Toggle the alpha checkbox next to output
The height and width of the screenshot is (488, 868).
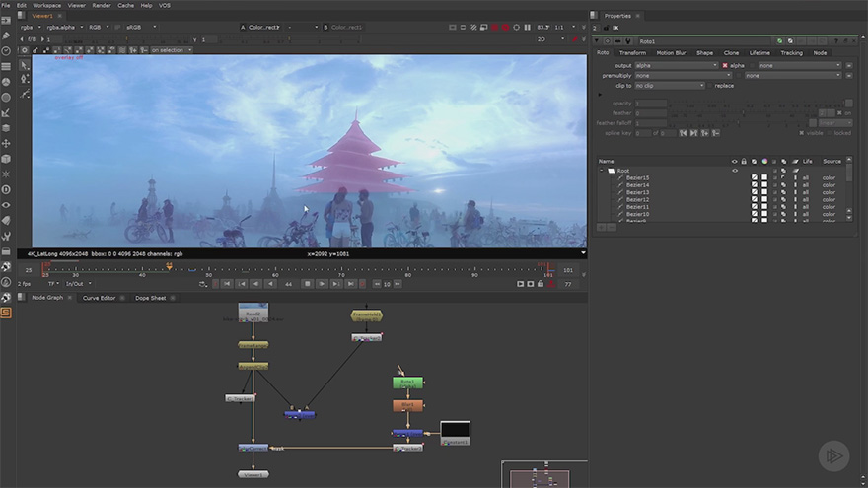click(725, 65)
